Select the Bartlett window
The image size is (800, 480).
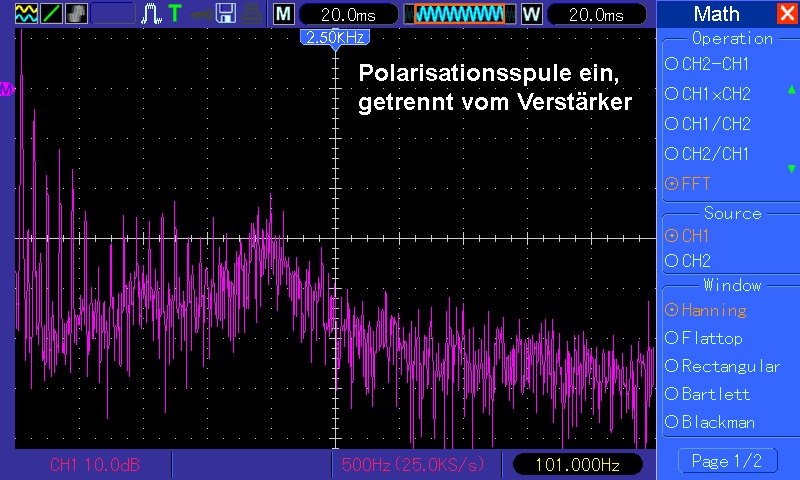[x=708, y=394]
